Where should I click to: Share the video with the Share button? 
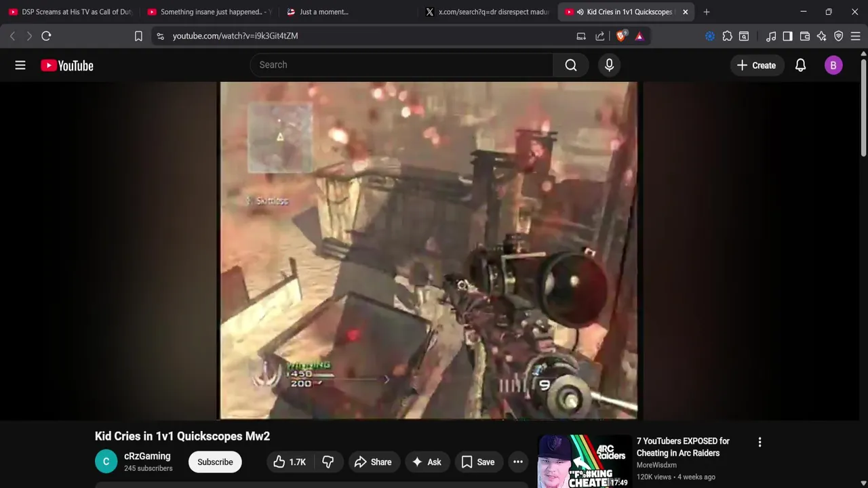pyautogui.click(x=372, y=462)
